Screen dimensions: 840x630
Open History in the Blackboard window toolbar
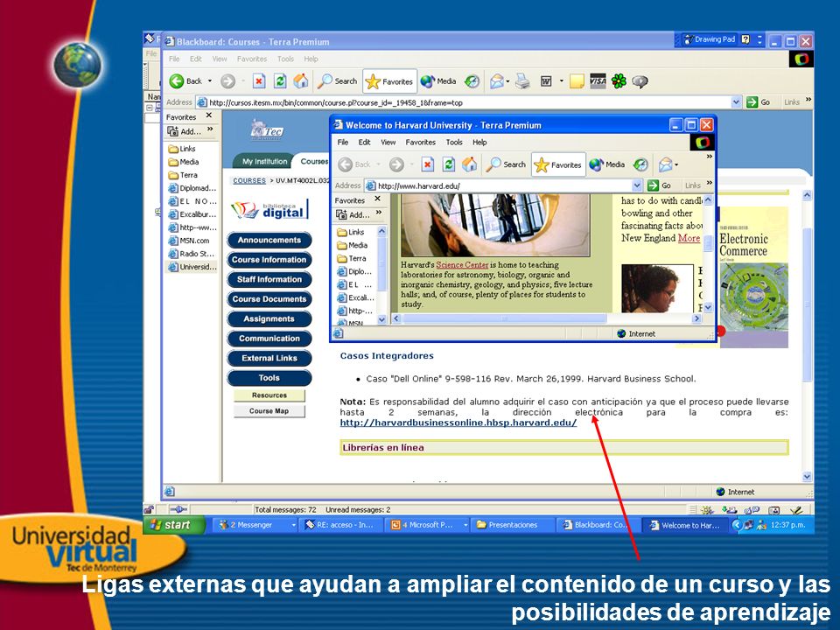click(x=472, y=81)
